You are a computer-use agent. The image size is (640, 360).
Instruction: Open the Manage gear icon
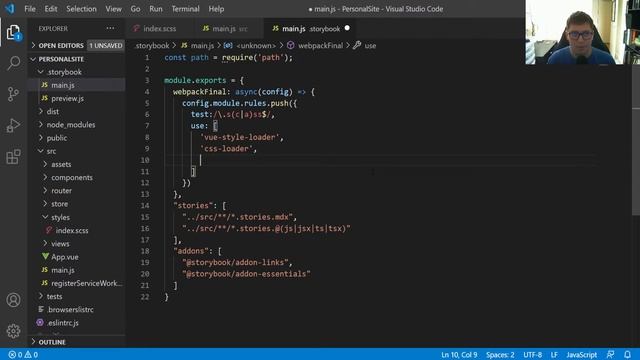pyautogui.click(x=13, y=331)
